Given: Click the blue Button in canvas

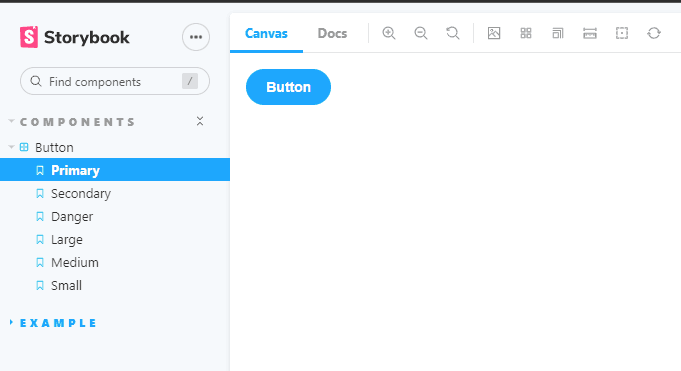Looking at the screenshot, I should tap(288, 87).
